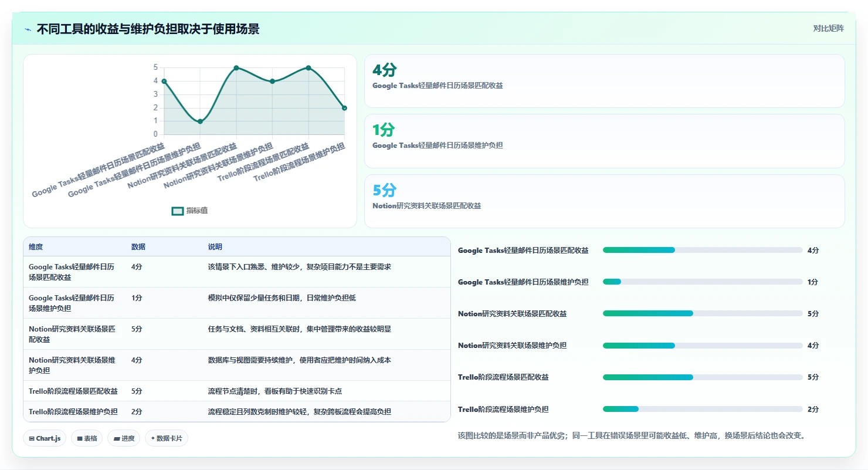
Task: Click the chart's first data point at value 4
Action: click(x=164, y=81)
